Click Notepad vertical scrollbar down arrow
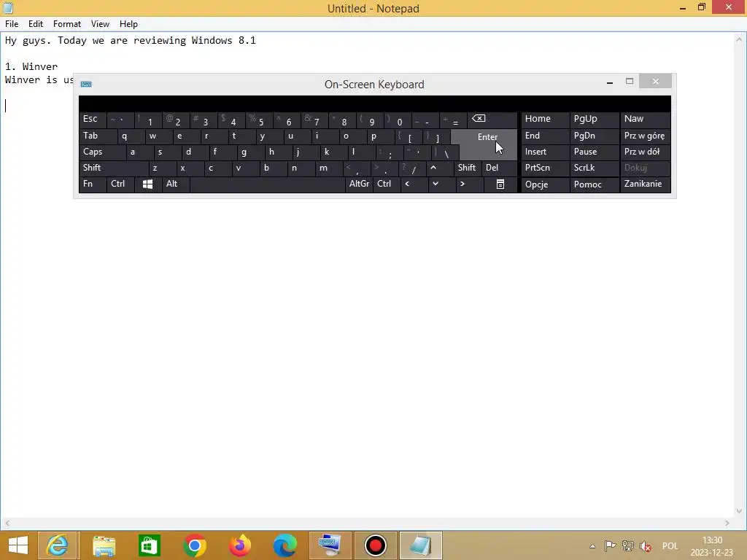Viewport: 747px width, 560px height. [x=740, y=511]
